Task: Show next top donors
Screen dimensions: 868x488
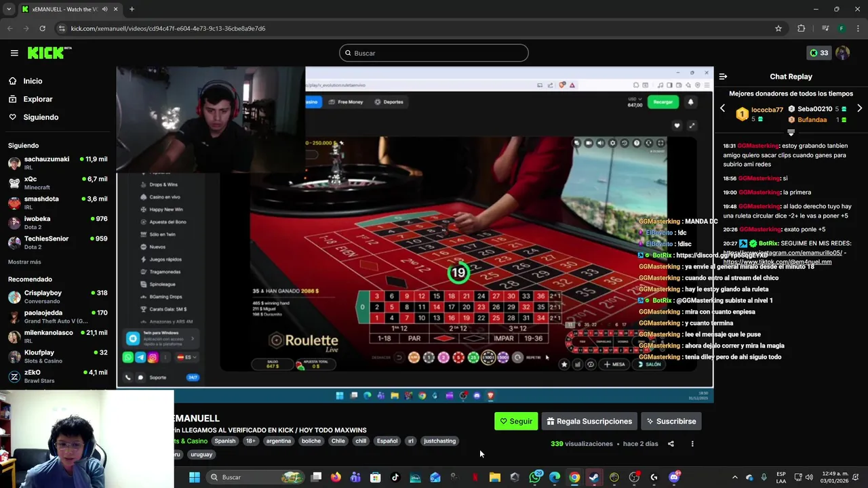Action: coord(859,108)
